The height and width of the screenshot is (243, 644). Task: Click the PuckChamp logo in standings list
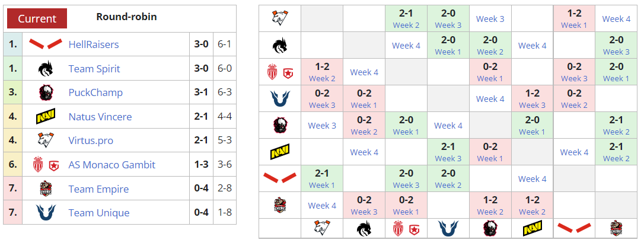tap(46, 92)
